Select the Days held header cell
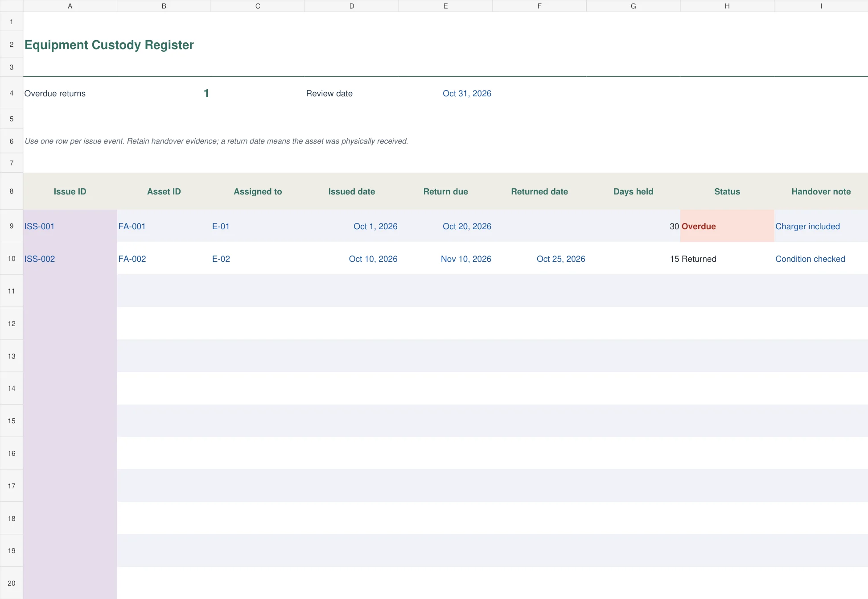 (633, 191)
